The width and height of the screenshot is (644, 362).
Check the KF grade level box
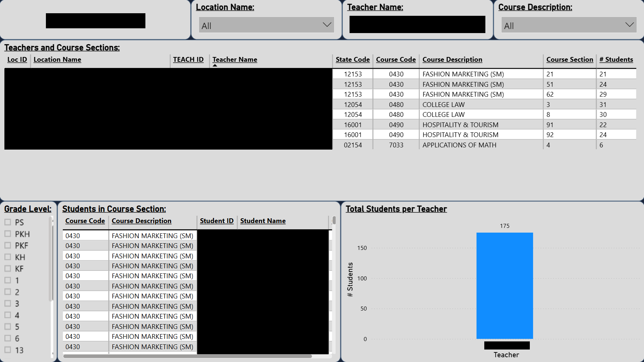8,268
